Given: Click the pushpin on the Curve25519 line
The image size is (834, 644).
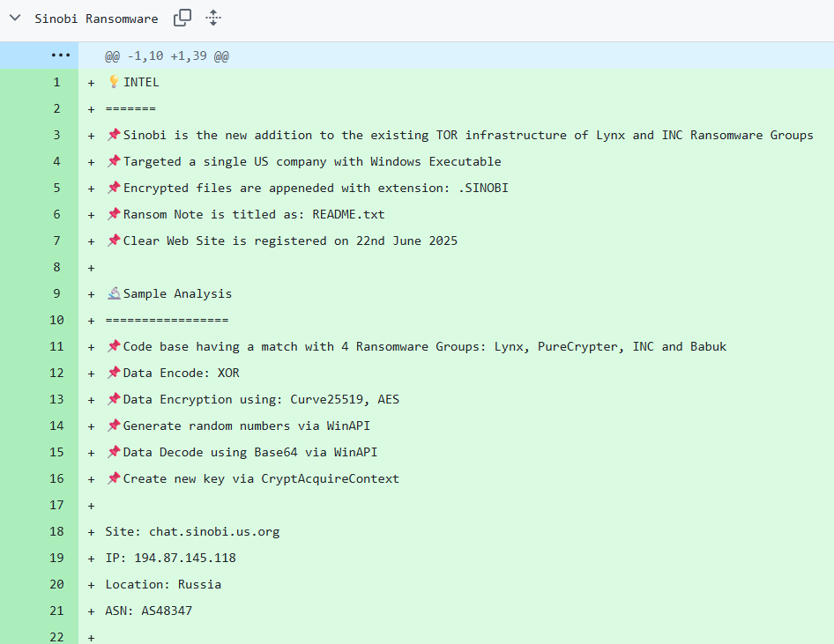Looking at the screenshot, I should click(113, 399).
